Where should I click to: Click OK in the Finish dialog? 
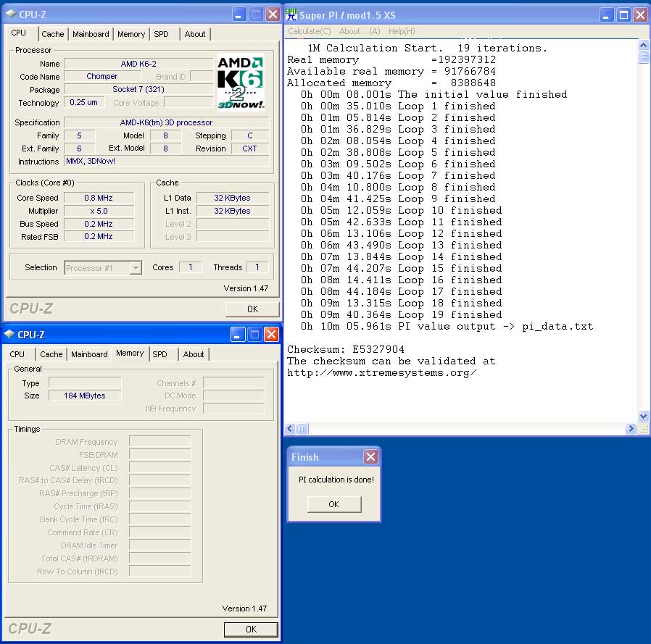tap(333, 504)
